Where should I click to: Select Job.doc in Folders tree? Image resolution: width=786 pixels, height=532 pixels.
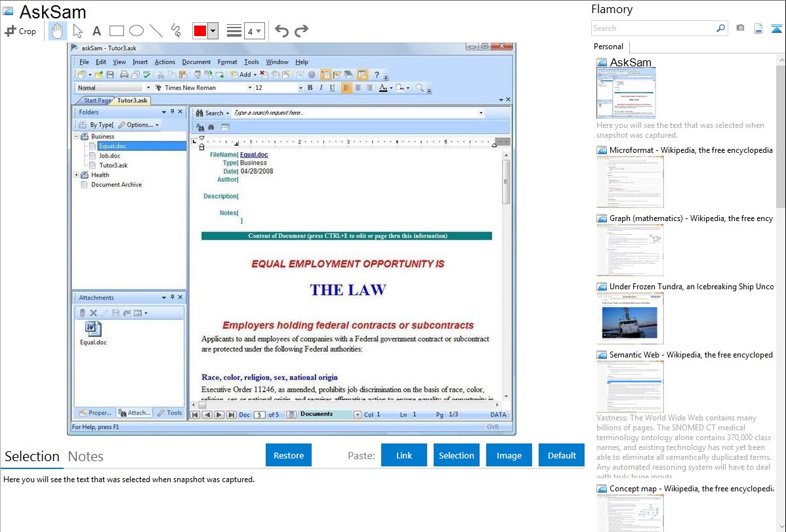(x=110, y=155)
